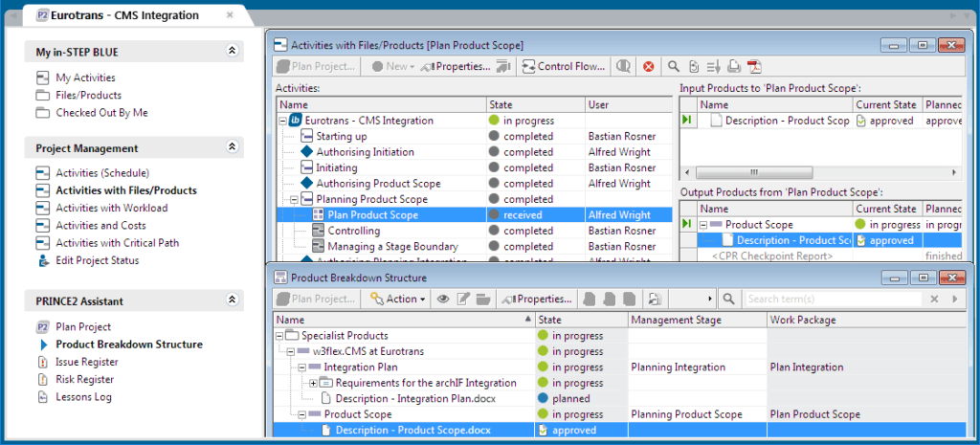Click the copy document icon in Product Breakdown toolbar

[x=656, y=299]
